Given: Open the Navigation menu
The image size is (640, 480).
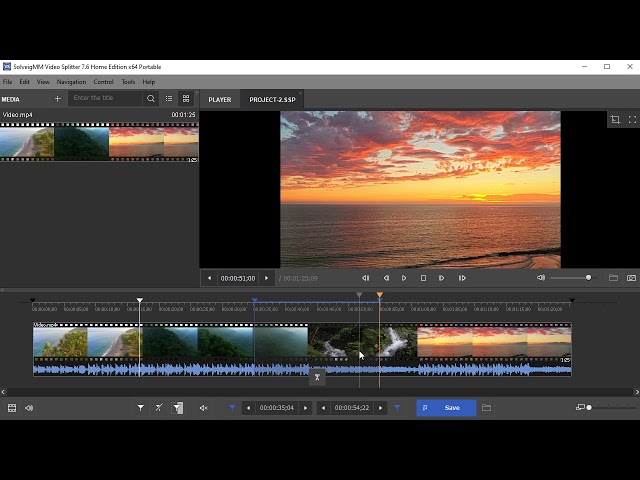Looking at the screenshot, I should click(x=71, y=82).
